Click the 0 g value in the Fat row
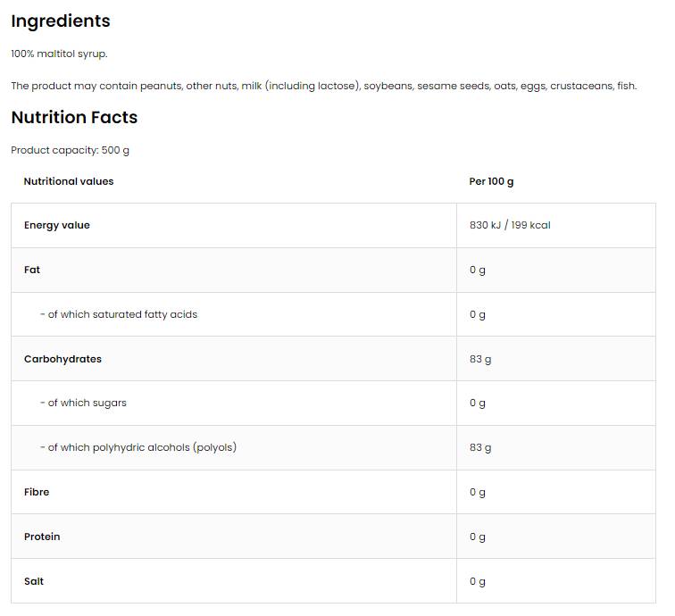 (478, 270)
